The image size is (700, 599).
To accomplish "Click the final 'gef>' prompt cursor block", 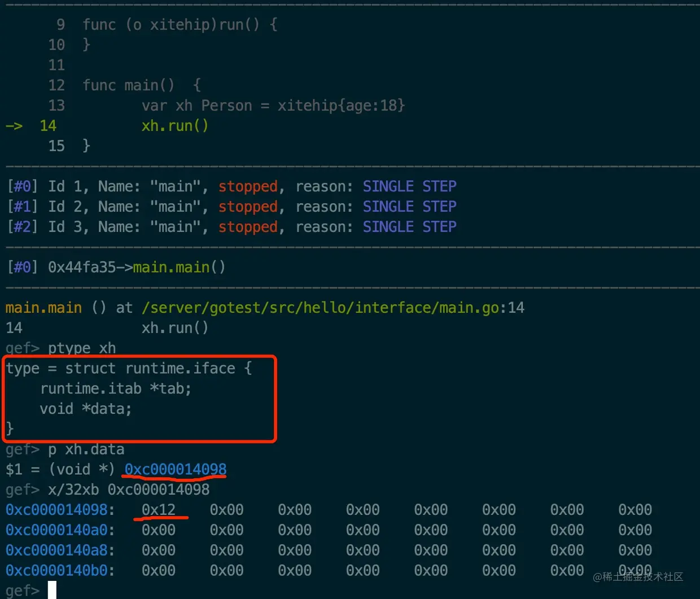I will (x=52, y=590).
